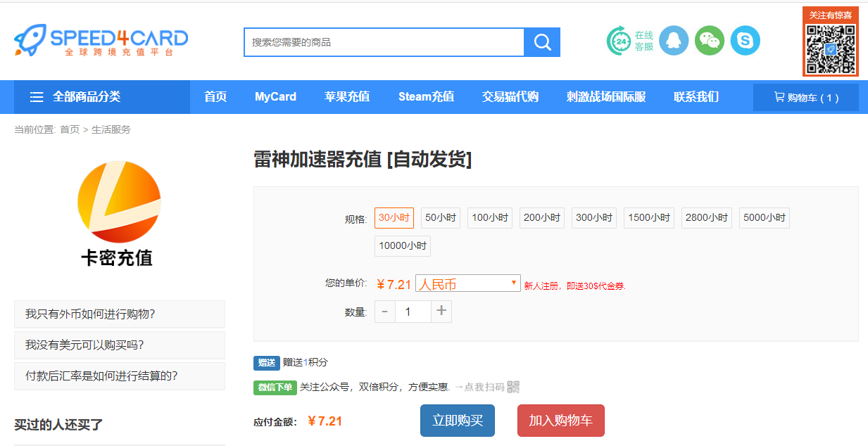Open the 刺激战场国际服 nav item
This screenshot has width=868, height=448.
pos(606,97)
